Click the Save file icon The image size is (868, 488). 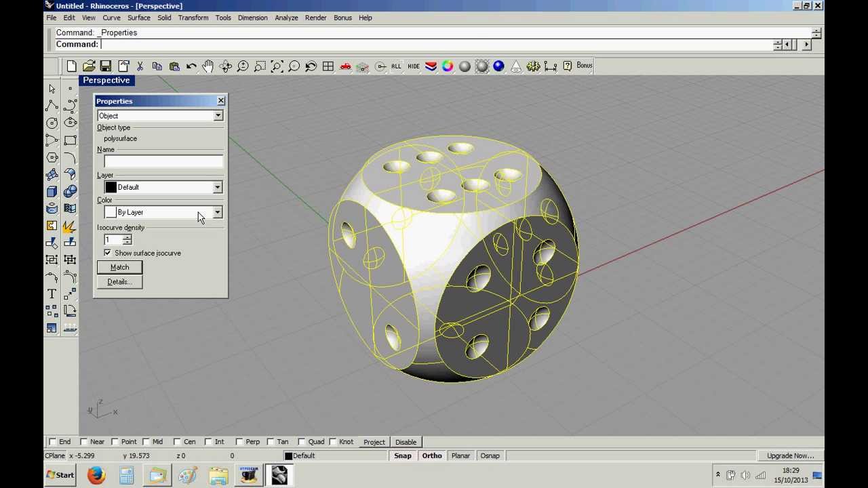pyautogui.click(x=106, y=66)
